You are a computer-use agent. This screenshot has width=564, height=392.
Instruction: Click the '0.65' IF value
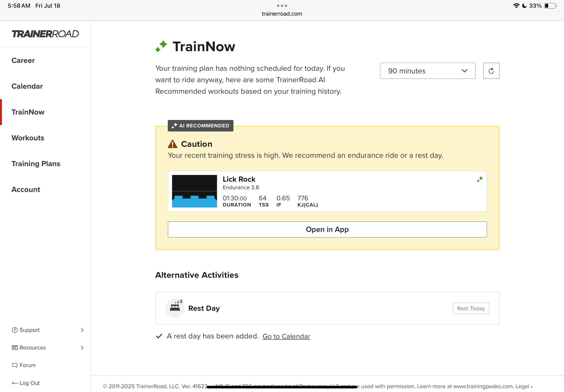[x=283, y=198]
